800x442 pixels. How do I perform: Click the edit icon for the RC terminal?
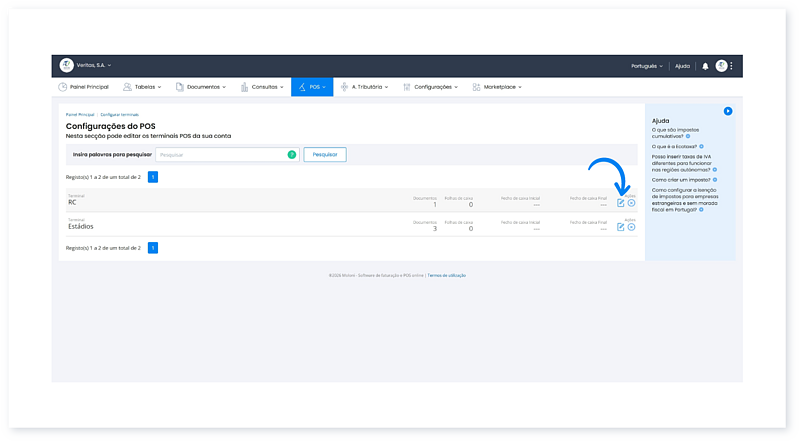tap(620, 203)
